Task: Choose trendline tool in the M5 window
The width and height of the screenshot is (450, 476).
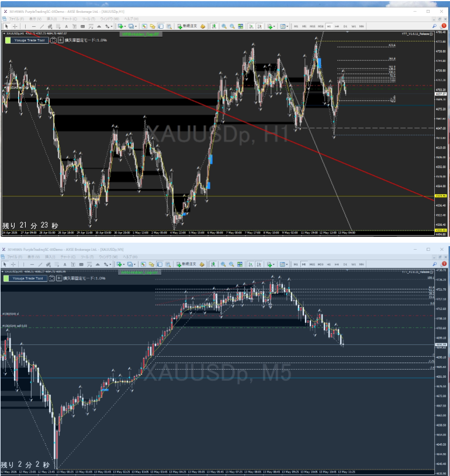Action: (40, 264)
